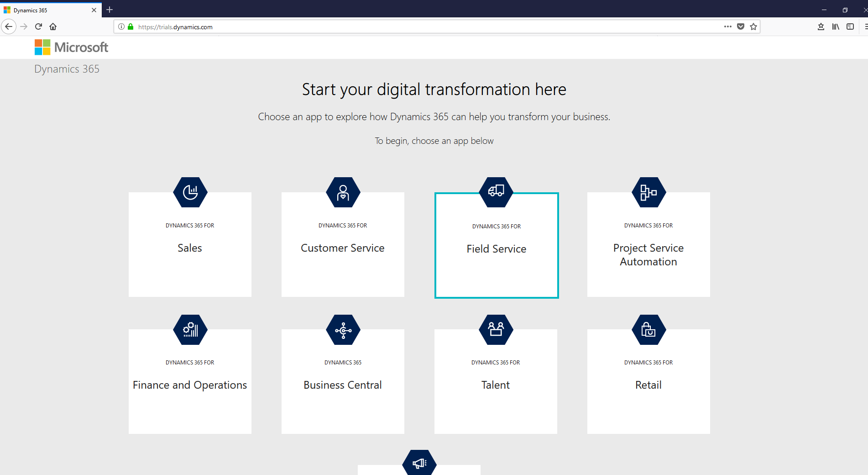Click the green padlock security icon
Screen dimensions: 868x475
coord(131,26)
